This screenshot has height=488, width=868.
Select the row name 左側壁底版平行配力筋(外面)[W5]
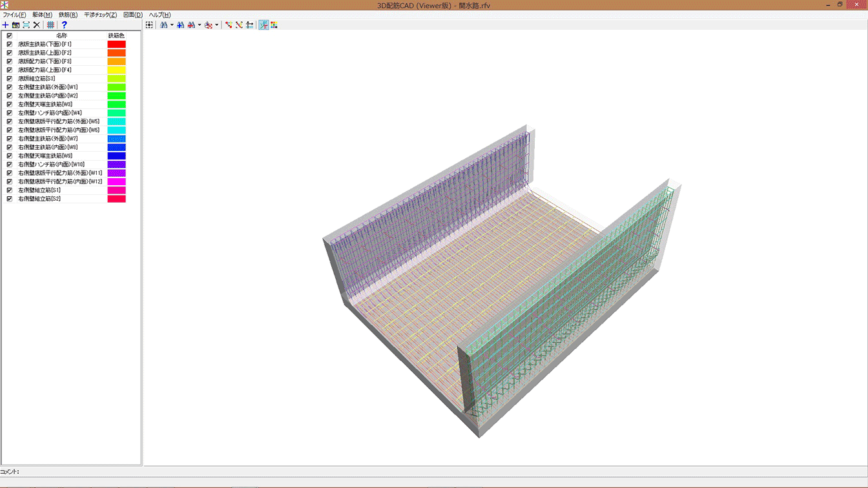(x=59, y=121)
